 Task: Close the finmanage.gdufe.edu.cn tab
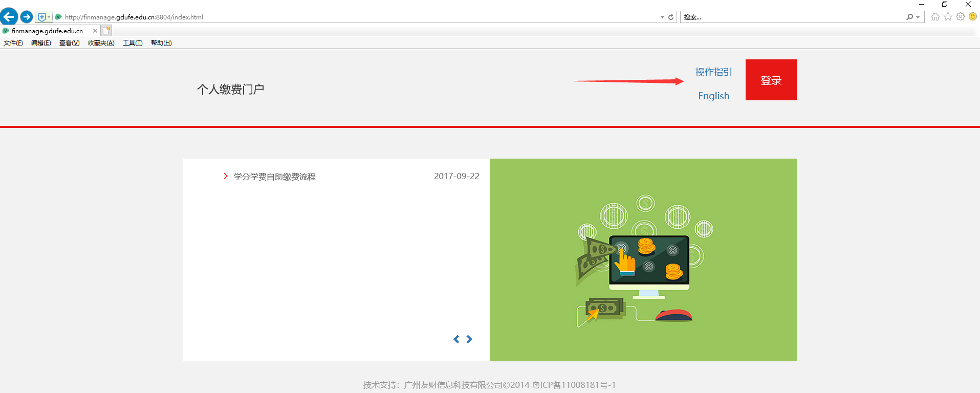pos(95,31)
